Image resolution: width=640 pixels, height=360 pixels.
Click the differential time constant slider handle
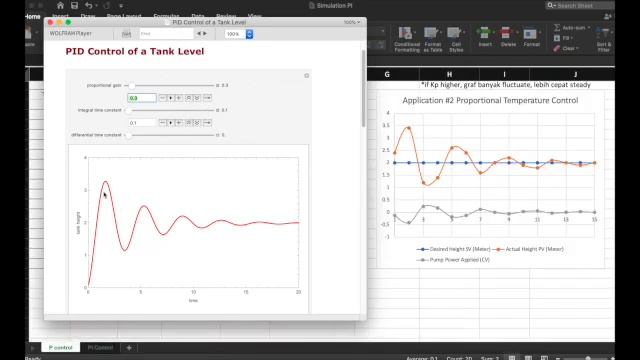128,135
